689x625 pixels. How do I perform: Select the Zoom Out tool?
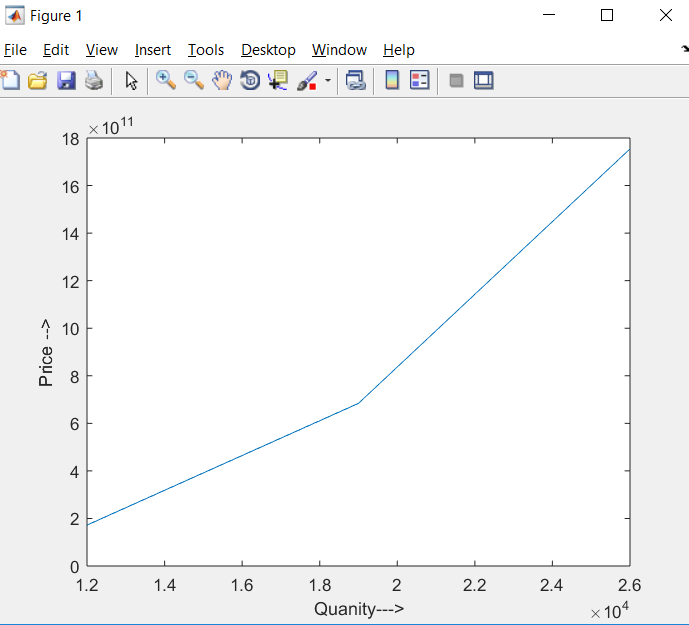click(x=194, y=81)
